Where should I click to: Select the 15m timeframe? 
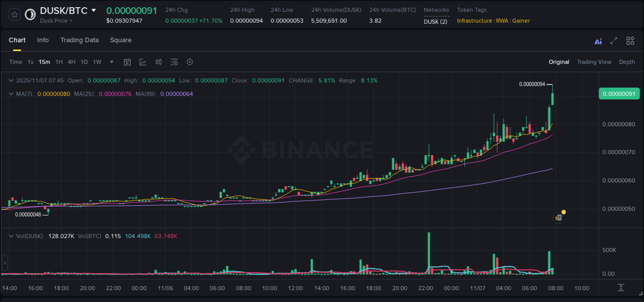pos(44,62)
